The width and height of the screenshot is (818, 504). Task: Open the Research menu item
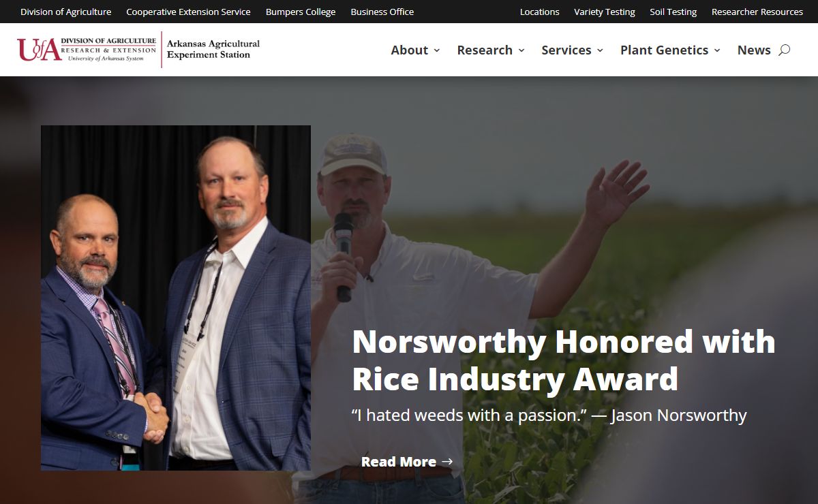point(485,50)
